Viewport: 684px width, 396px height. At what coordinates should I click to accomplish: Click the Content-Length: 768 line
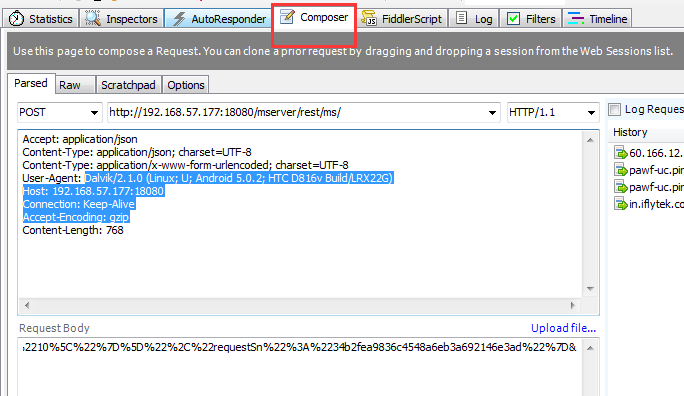pos(73,230)
